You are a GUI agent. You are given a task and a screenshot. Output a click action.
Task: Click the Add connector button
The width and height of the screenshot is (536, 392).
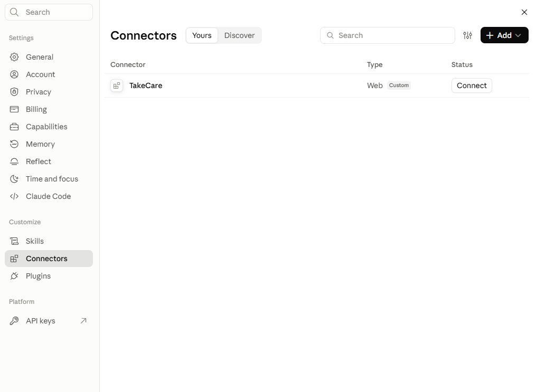[504, 35]
